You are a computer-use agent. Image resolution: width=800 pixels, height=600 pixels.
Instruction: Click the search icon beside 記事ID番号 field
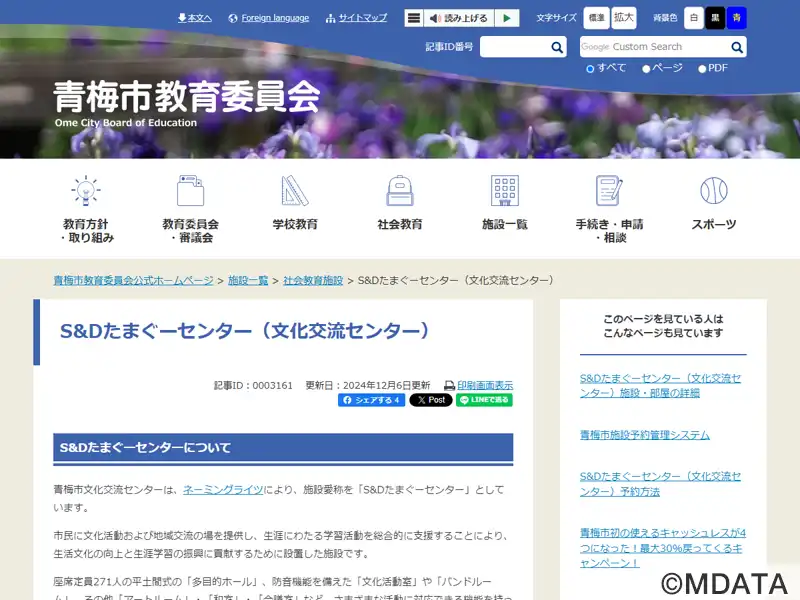(558, 47)
